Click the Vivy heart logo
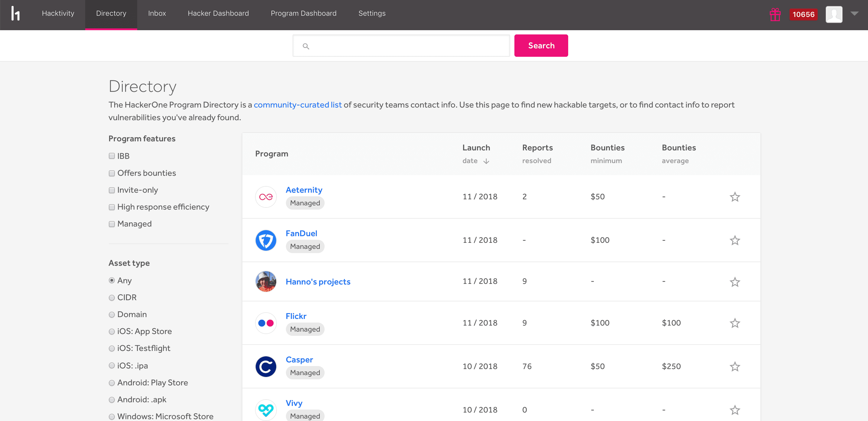Screen dimensions: 868x421 266,410
